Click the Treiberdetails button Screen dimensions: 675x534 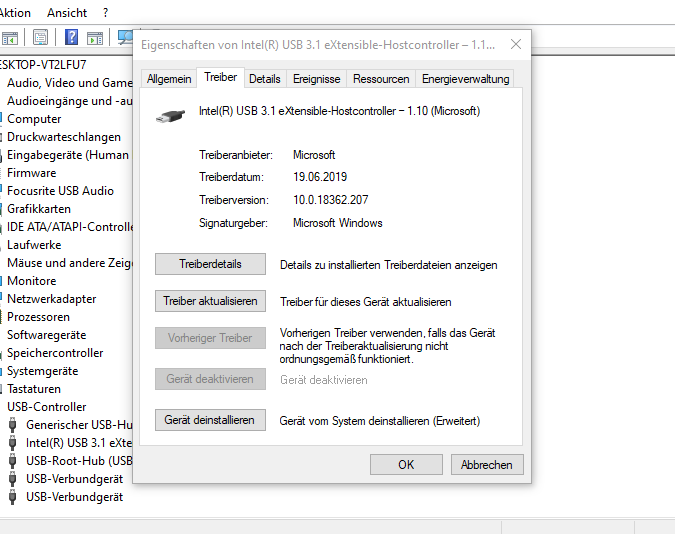210,264
